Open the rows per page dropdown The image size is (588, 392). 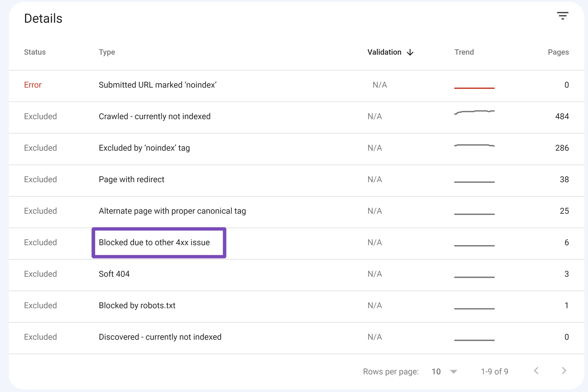tap(445, 372)
